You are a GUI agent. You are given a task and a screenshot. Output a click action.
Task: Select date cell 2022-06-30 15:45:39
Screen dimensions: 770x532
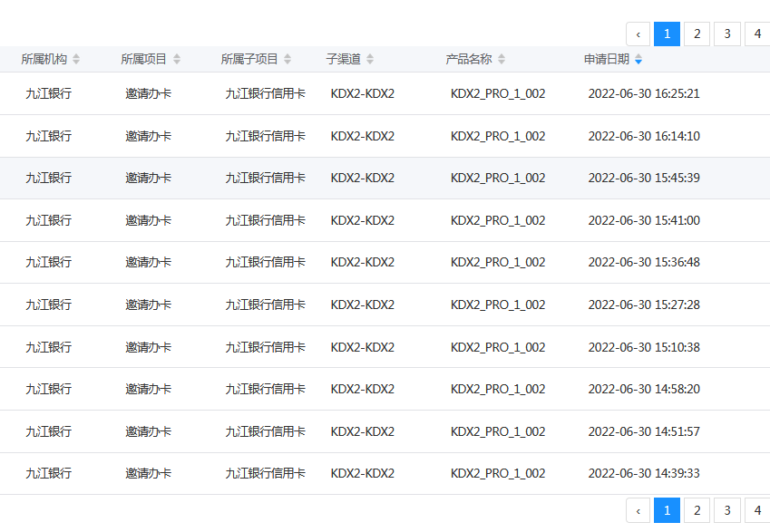click(644, 178)
